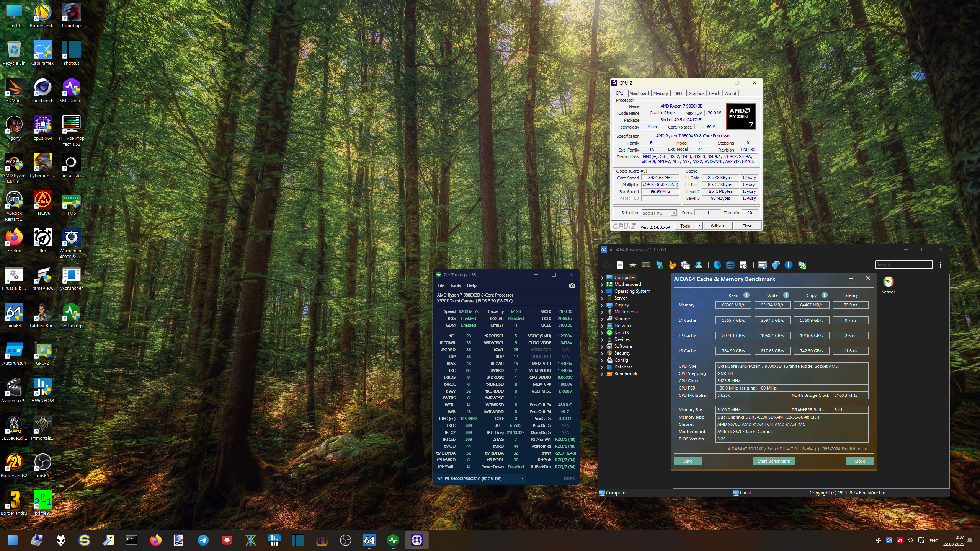Expand the Motherboard tree node
Screen dimensions: 980x551
click(602, 284)
